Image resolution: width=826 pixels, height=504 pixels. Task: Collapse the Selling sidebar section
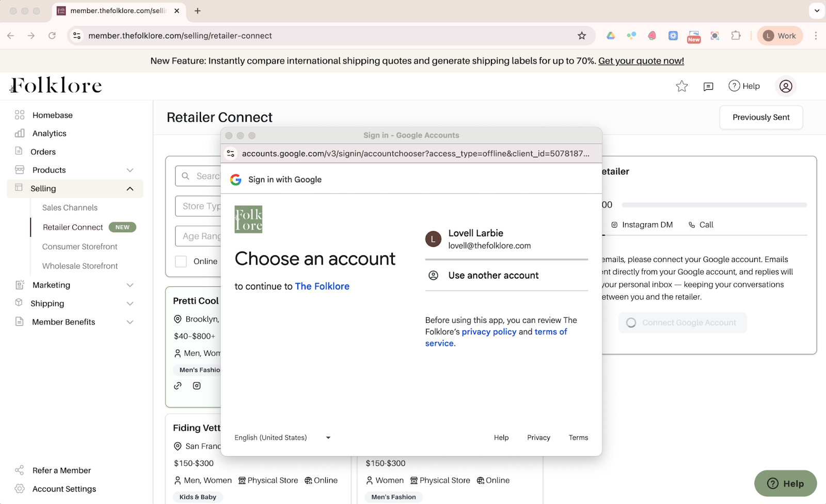(x=130, y=189)
